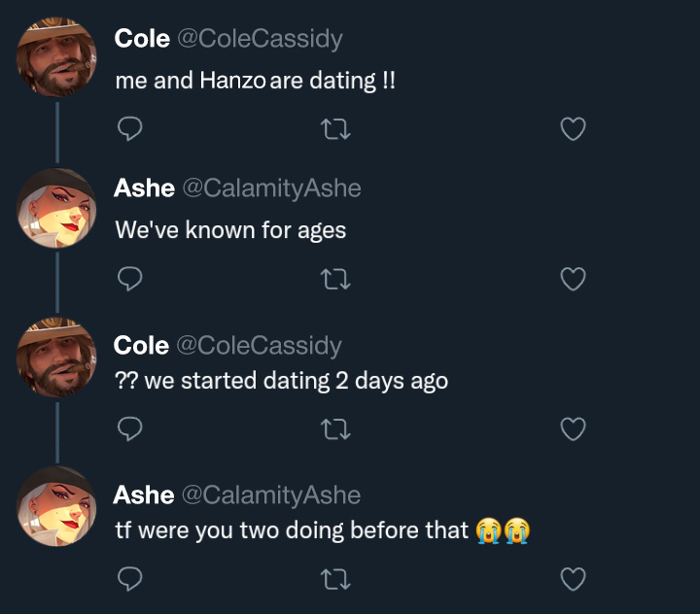Viewport: 700px width, 614px height.
Task: Click the bold Cole name on third tweet
Action: coord(142,345)
